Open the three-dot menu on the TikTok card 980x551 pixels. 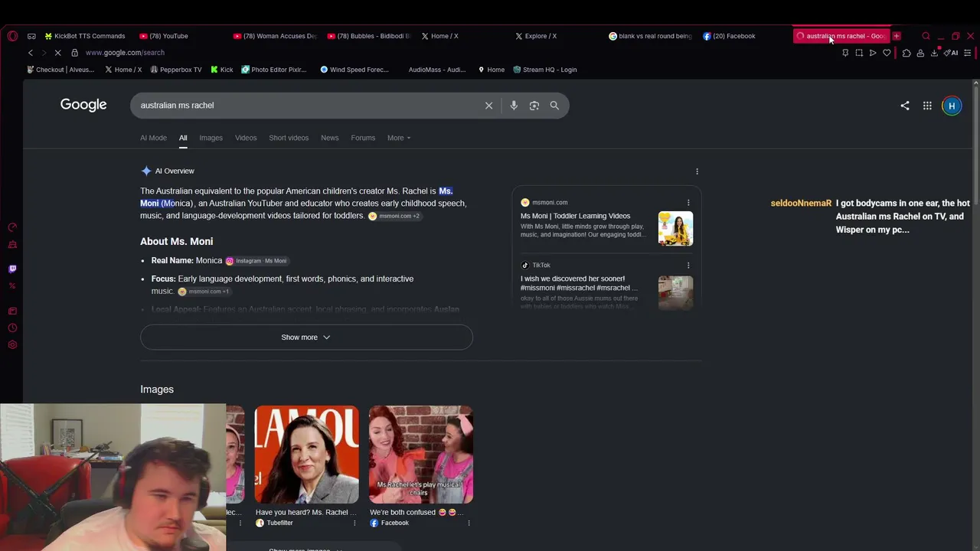[688, 266]
